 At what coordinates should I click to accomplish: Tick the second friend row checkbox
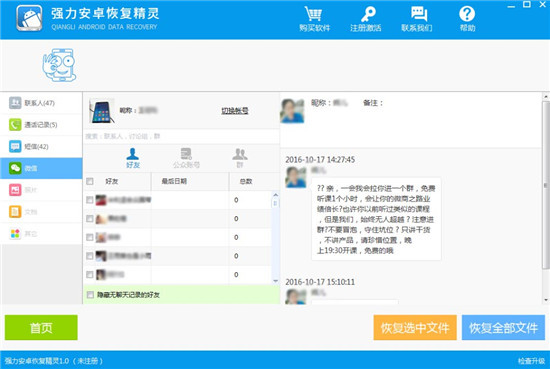(x=90, y=219)
